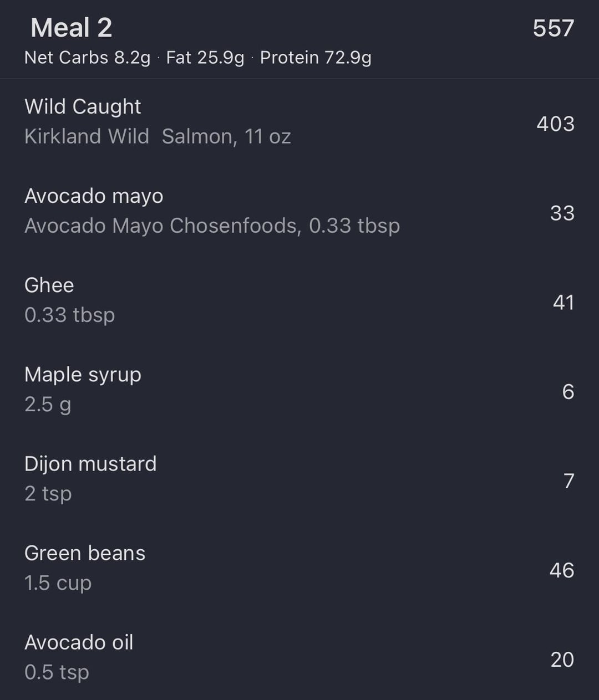The height and width of the screenshot is (700, 599).
Task: Select the Maple syrup entry
Action: [83, 374]
